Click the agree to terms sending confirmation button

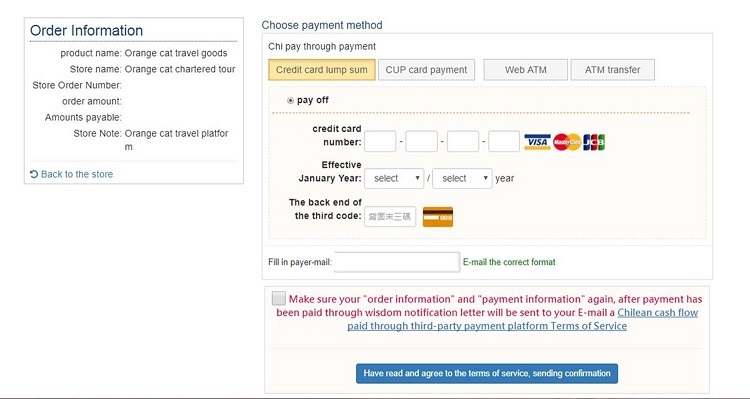pyautogui.click(x=487, y=374)
